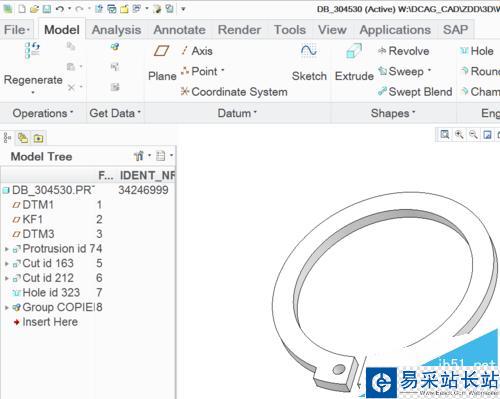Screen dimensions: 500x399
Task: Click the Copy Geometry icon in Get Data
Action: tap(115, 67)
